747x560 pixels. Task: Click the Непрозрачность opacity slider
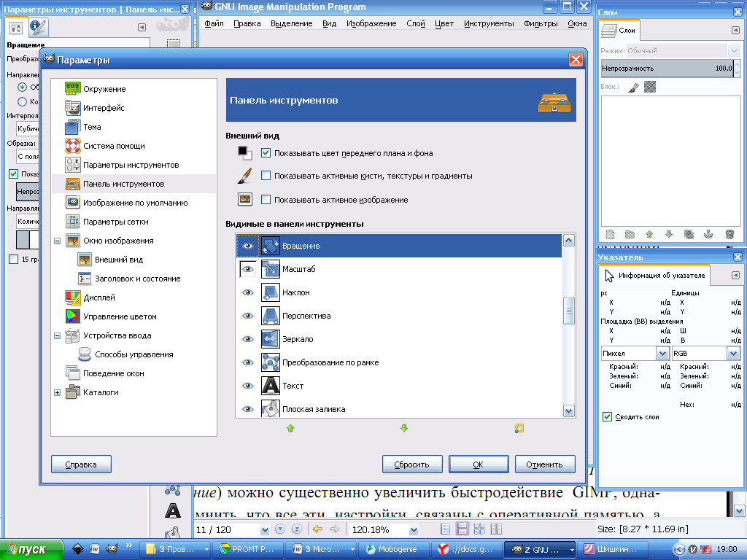point(667,68)
